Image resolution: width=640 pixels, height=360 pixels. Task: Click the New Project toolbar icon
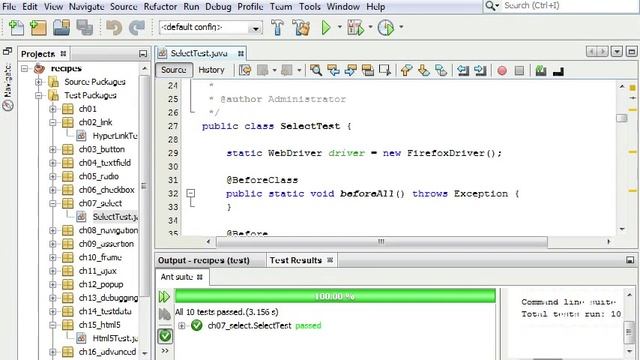click(38, 27)
